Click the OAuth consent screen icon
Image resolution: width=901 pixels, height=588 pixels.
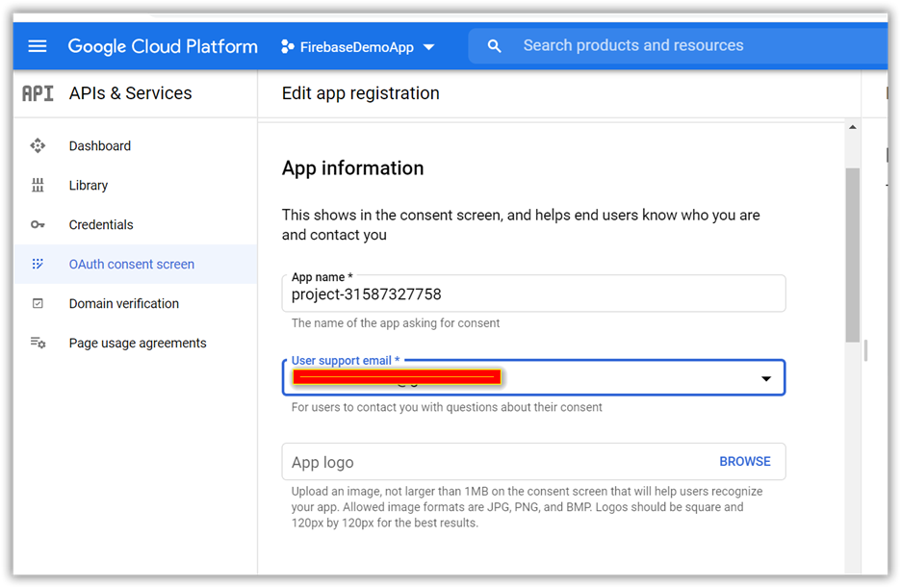[x=38, y=264]
